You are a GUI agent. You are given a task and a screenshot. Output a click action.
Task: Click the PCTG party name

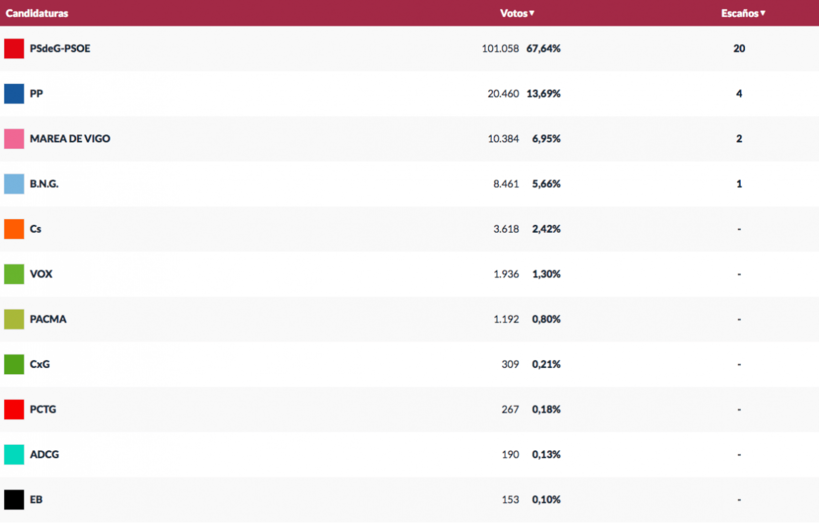(x=43, y=409)
